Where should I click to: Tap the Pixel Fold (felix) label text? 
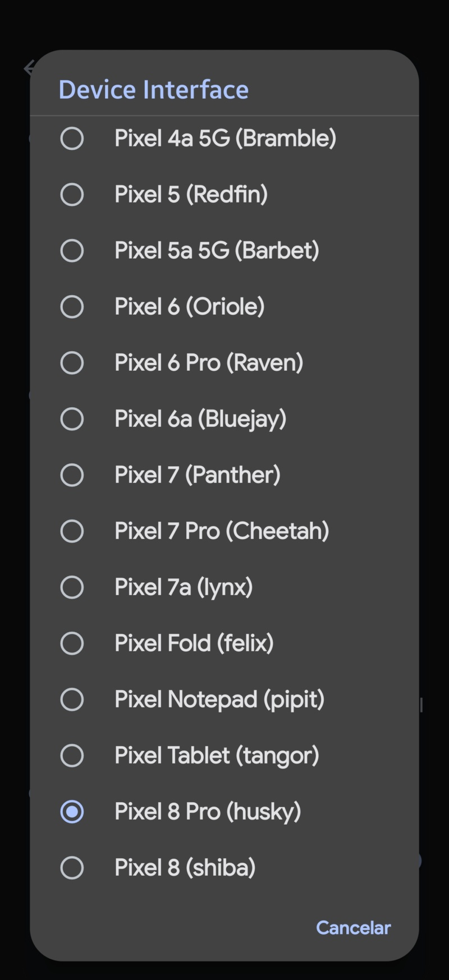click(194, 643)
